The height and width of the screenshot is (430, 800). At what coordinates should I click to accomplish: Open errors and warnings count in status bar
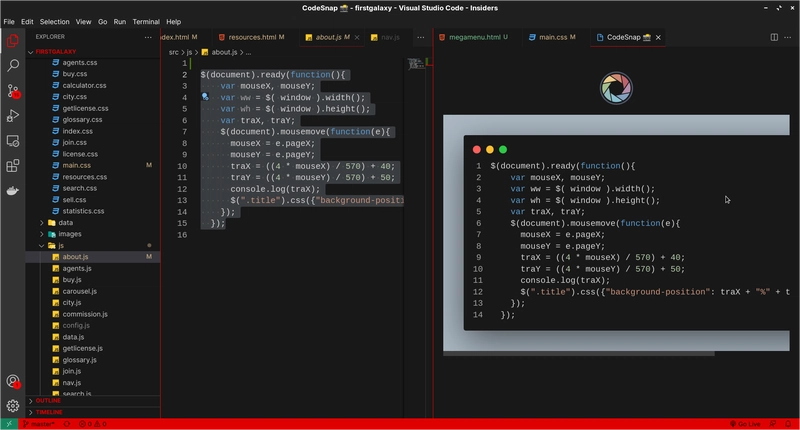tap(92, 424)
